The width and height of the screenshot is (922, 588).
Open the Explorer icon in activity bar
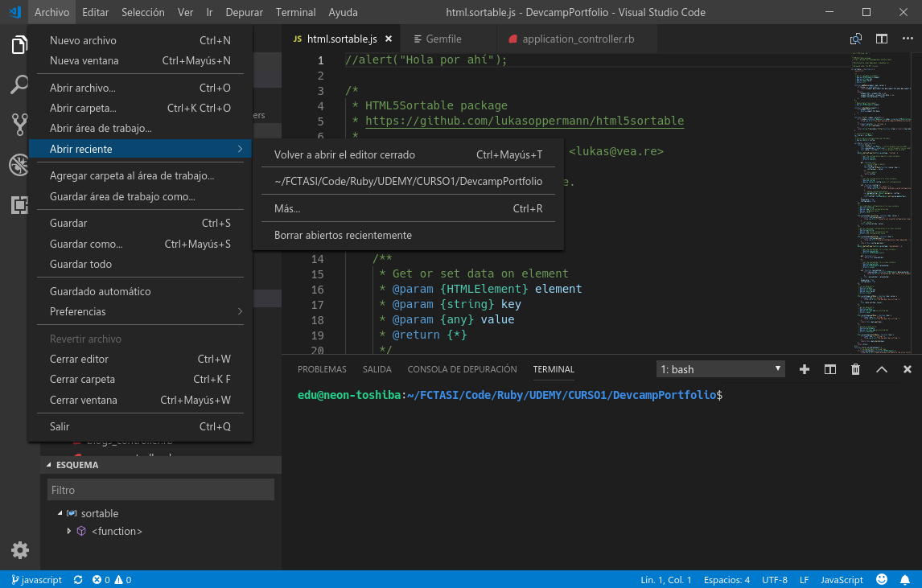[x=19, y=45]
